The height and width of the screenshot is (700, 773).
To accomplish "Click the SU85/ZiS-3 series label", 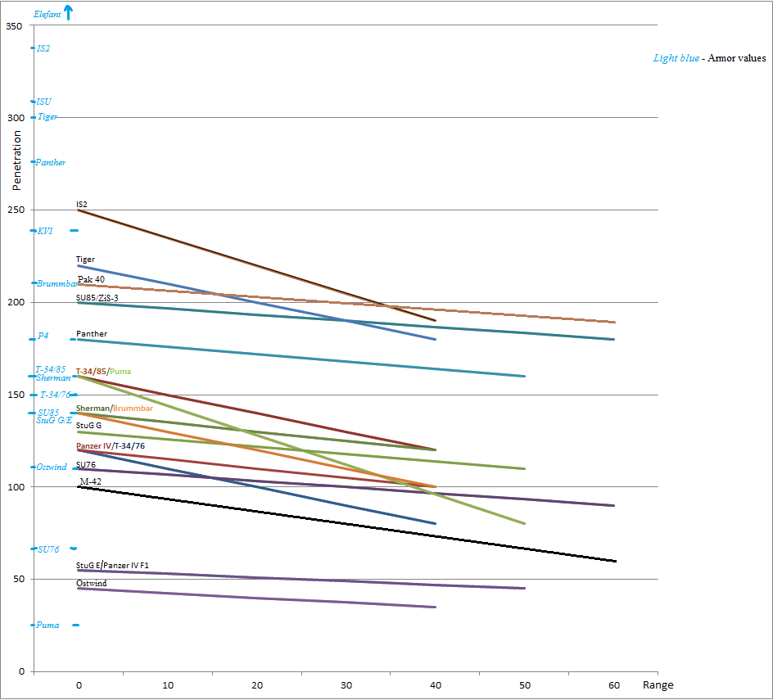I will pyautogui.click(x=97, y=298).
